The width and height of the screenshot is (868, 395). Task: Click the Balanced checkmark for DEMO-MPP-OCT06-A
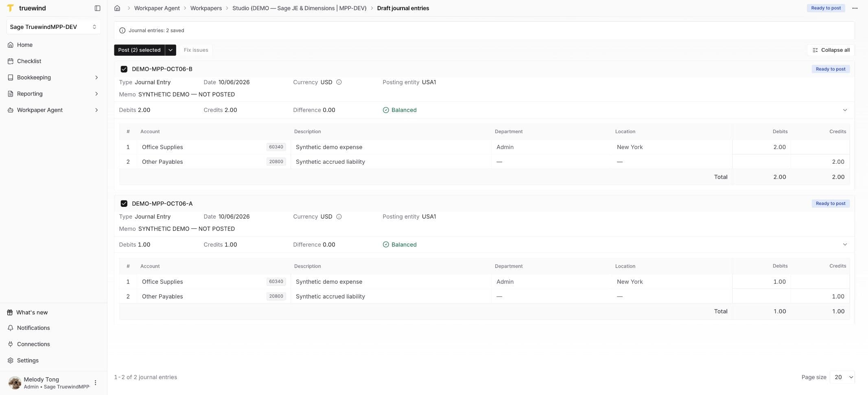click(386, 245)
